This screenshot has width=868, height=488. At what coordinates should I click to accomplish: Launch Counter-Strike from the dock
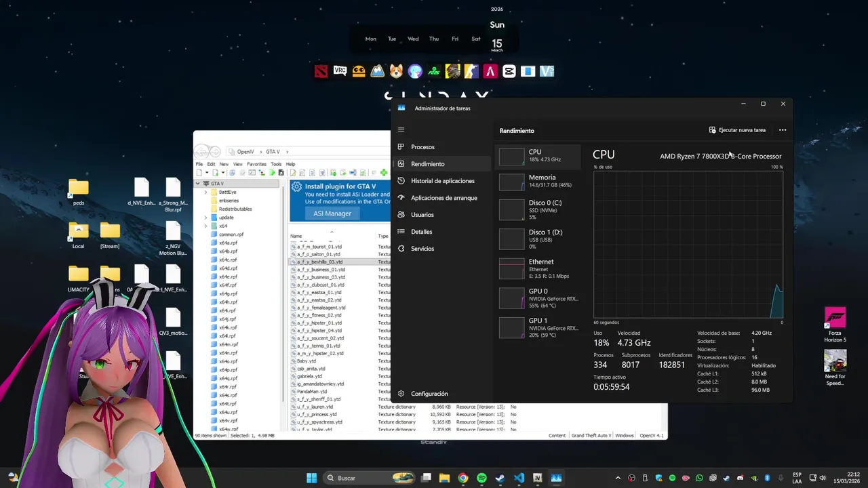pyautogui.click(x=471, y=71)
